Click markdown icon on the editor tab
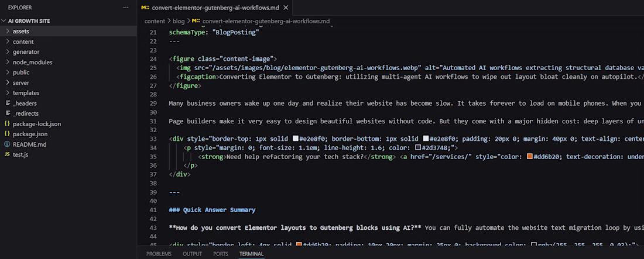Screen dimensions: 644x259 tap(145, 8)
